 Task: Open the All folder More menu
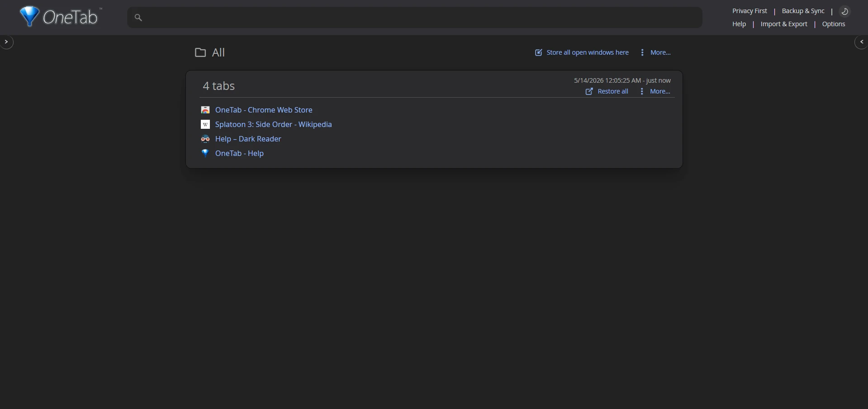[660, 52]
